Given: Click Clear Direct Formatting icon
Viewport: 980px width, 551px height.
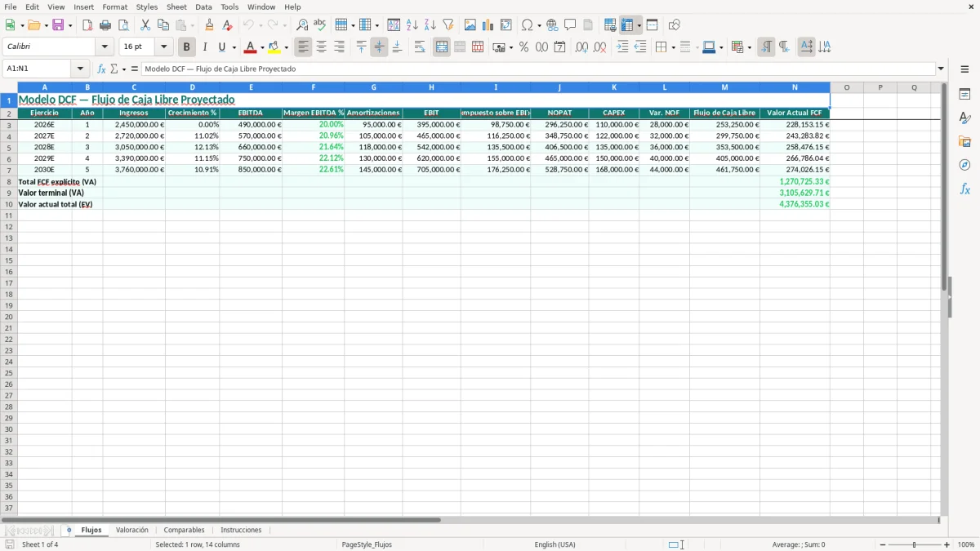Looking at the screenshot, I should tap(227, 25).
